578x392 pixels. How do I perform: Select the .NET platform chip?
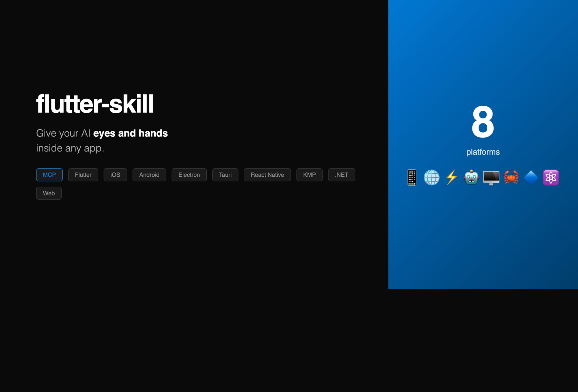click(341, 175)
